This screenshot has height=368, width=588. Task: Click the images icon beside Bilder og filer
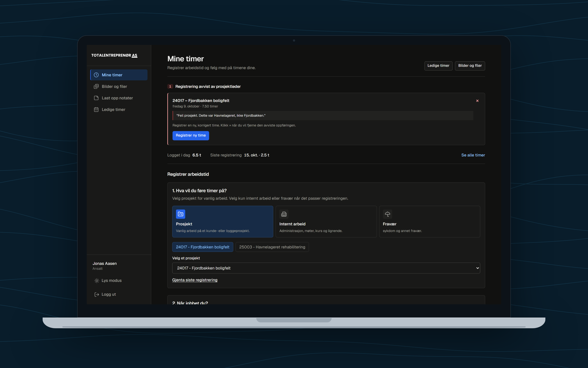click(96, 86)
